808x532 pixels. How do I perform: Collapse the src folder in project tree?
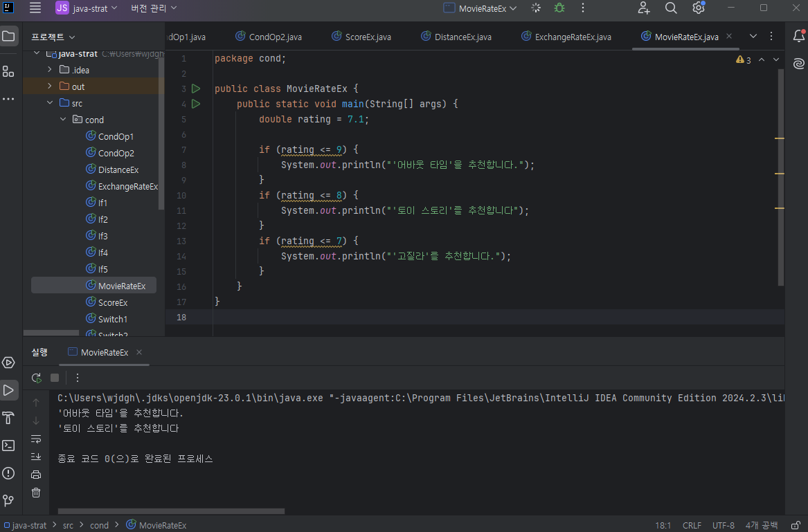coord(50,103)
